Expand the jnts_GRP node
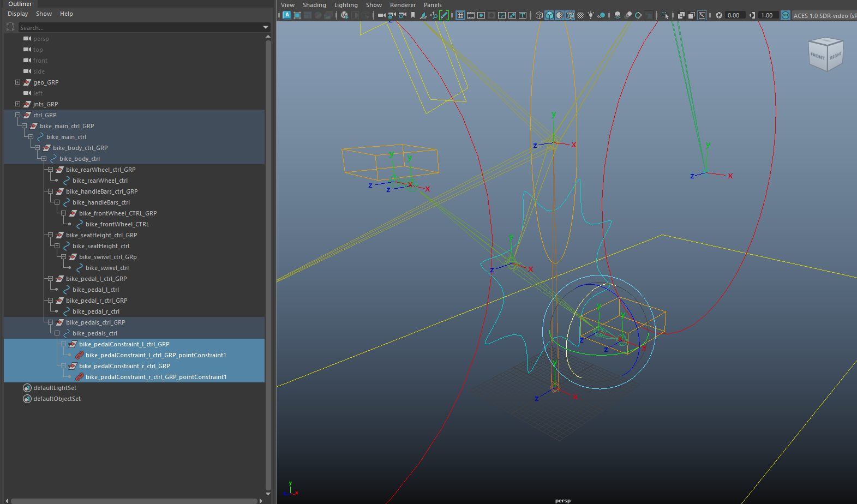857x504 pixels. [17, 104]
